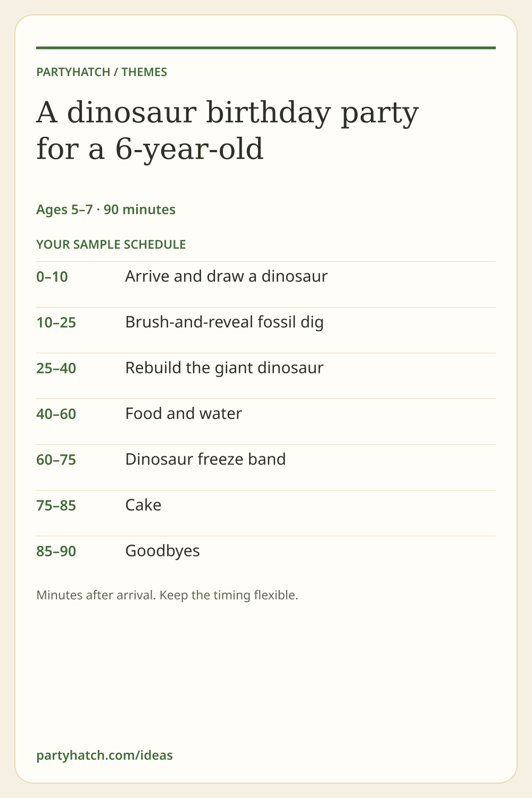Select the page title about dinosaur birthday party
Viewport: 532px width, 798px height.
coord(228,130)
